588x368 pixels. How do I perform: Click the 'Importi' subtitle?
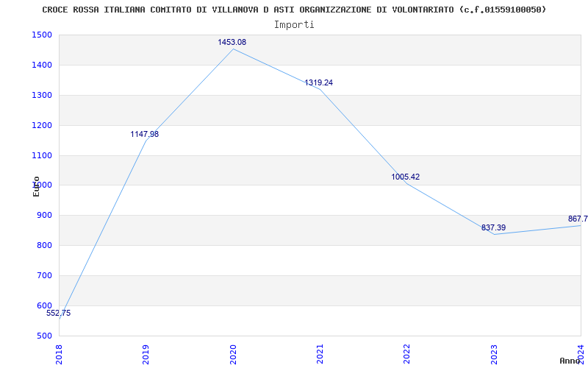(294, 25)
